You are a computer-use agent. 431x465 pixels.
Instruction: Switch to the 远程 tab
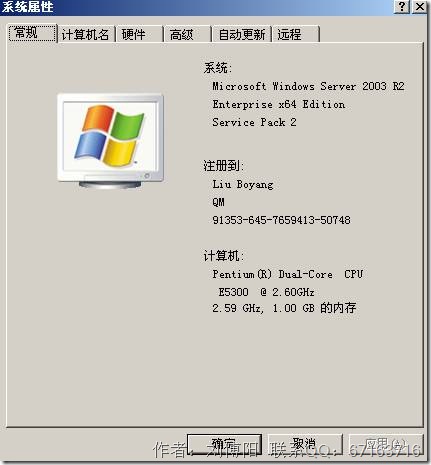[297, 34]
